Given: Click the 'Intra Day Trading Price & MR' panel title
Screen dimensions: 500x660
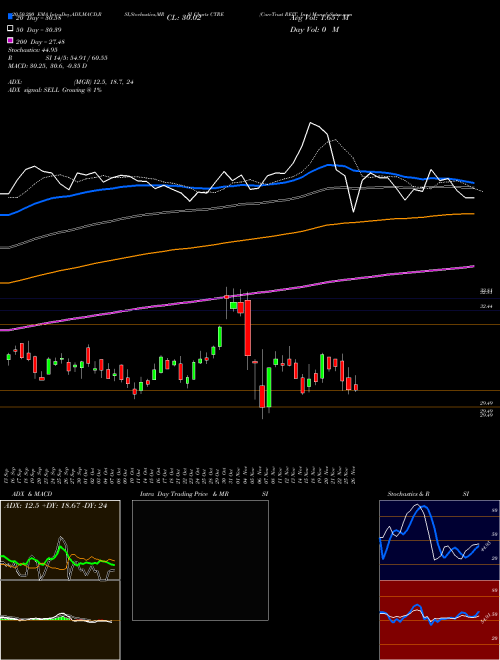Looking at the screenshot, I should (184, 494).
